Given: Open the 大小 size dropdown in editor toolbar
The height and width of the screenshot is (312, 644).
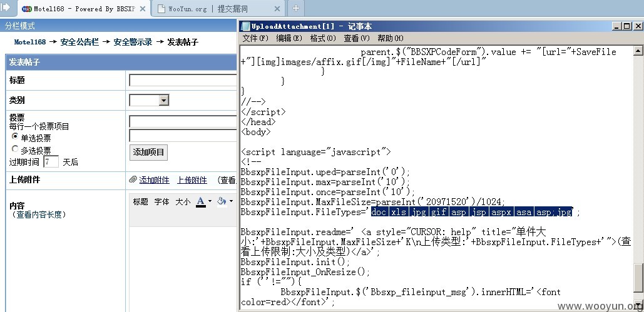Looking at the screenshot, I should [x=183, y=201].
